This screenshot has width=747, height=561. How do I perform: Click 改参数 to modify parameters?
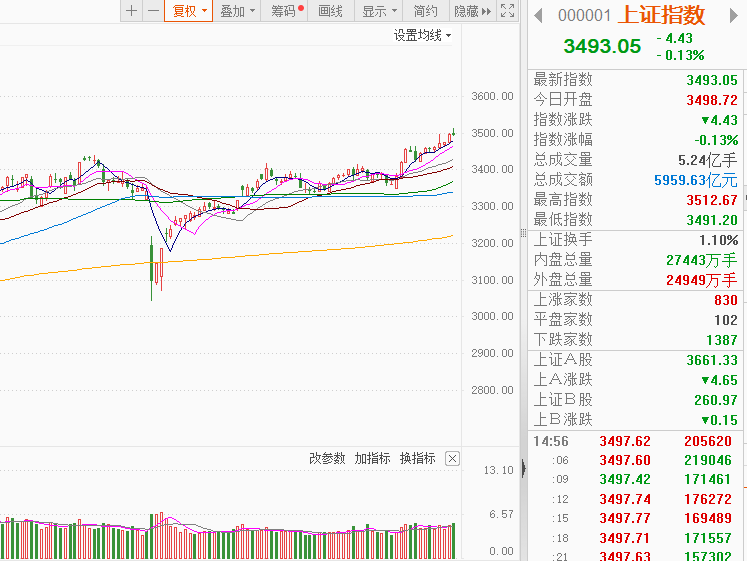327,459
